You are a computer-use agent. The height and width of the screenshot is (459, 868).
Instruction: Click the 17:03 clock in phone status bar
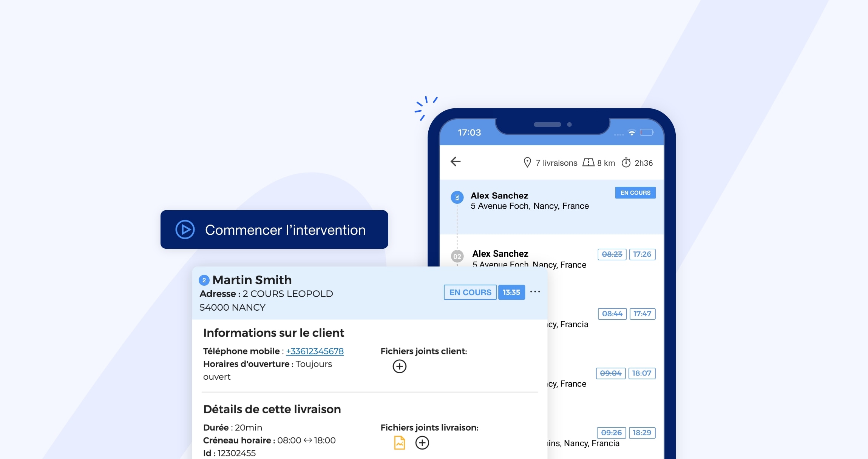[x=469, y=132]
